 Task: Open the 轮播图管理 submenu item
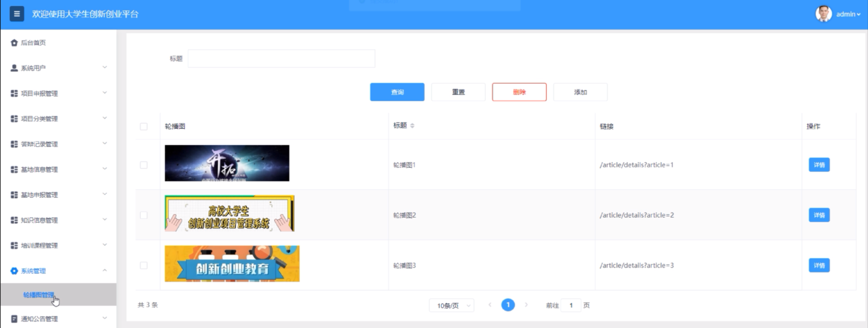(38, 295)
